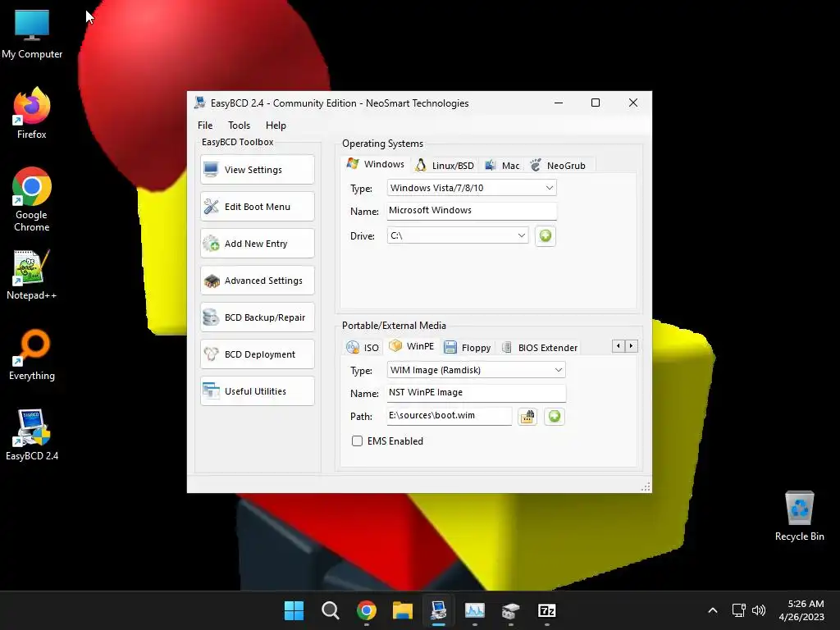
Task: Select Add New Entry toolbox button
Action: point(257,244)
